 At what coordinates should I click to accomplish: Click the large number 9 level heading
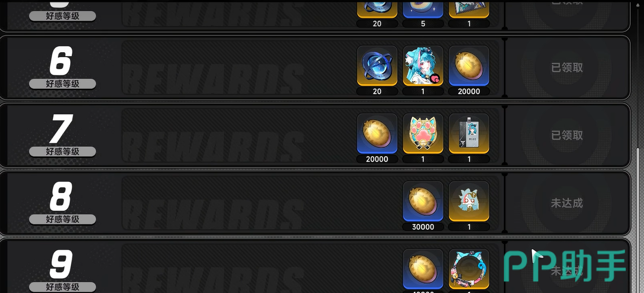pyautogui.click(x=61, y=264)
